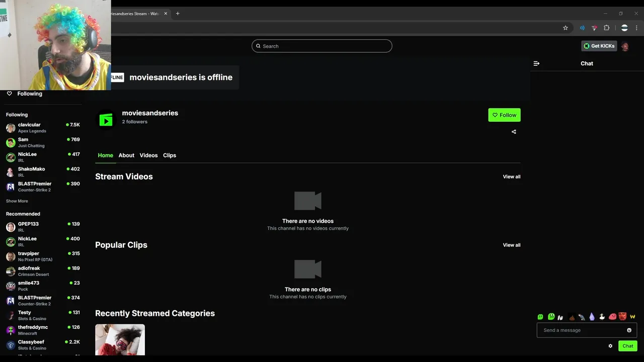644x362 pixels.
Task: Open the Chrome three-dot menu
Action: [636, 28]
